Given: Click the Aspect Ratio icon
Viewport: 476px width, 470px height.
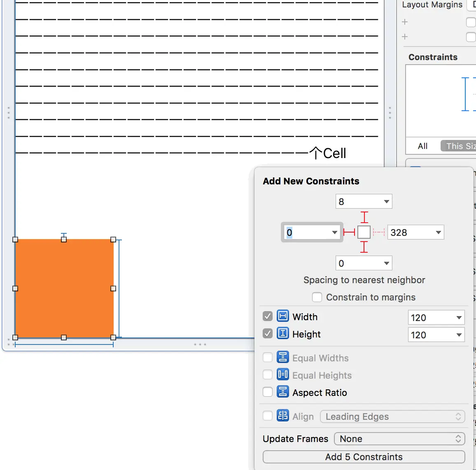Looking at the screenshot, I should click(282, 392).
